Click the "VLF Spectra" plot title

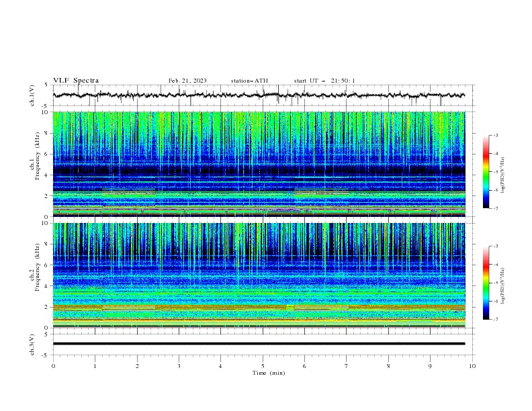click(76, 81)
